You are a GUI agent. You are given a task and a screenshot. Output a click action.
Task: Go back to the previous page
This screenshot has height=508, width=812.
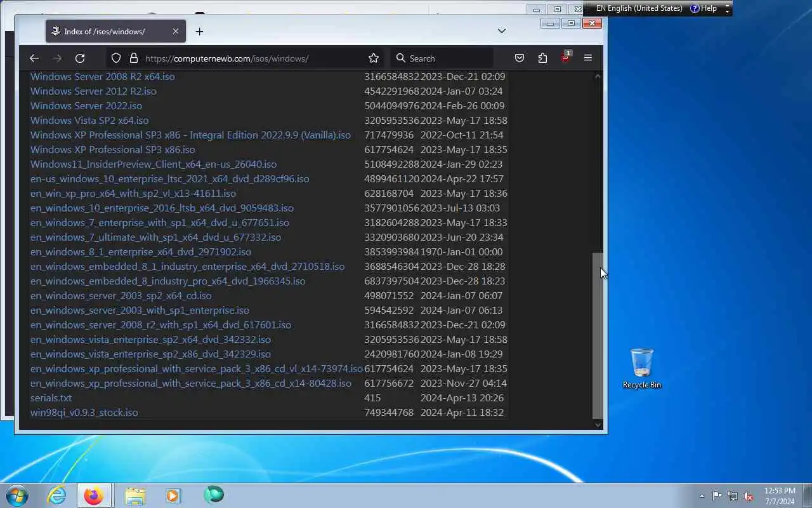point(34,58)
